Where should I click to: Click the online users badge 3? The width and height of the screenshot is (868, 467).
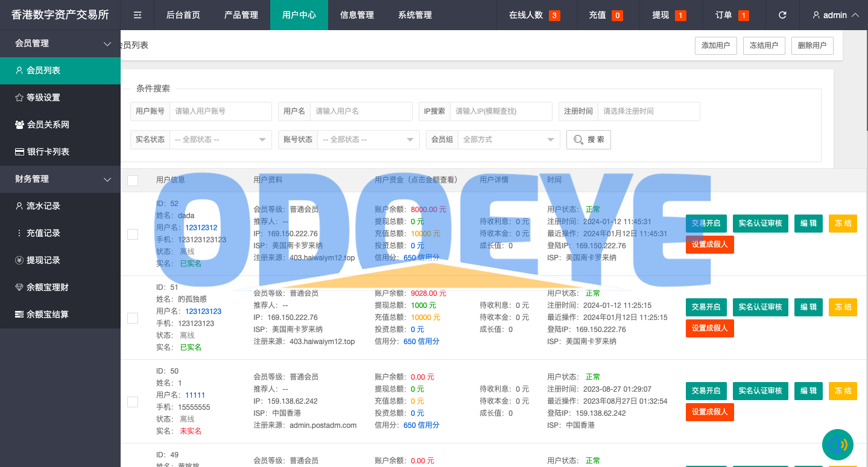coord(554,16)
